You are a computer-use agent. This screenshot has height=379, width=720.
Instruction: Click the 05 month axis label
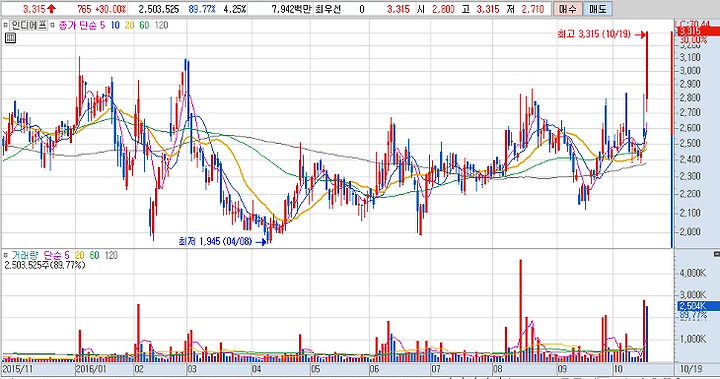coord(315,369)
